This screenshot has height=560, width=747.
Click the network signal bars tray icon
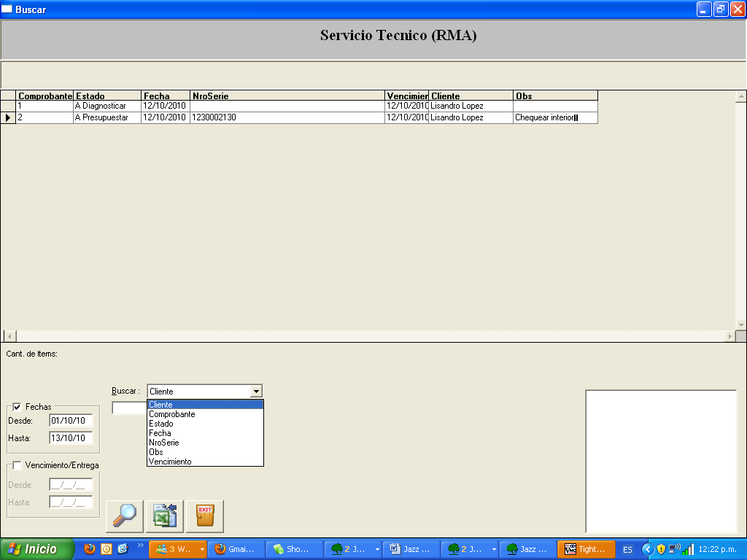(688, 550)
